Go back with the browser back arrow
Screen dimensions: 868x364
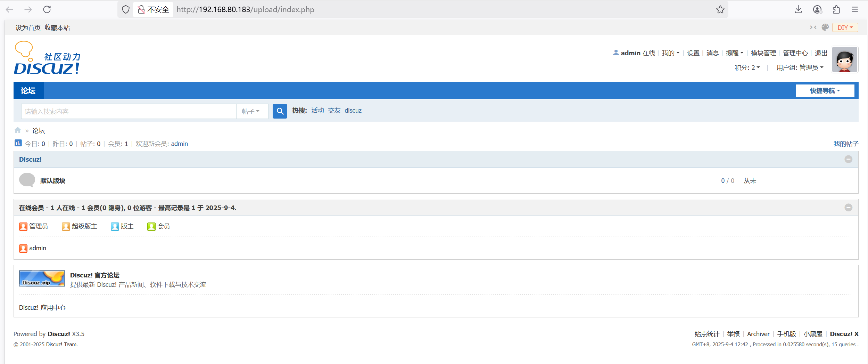click(x=9, y=9)
